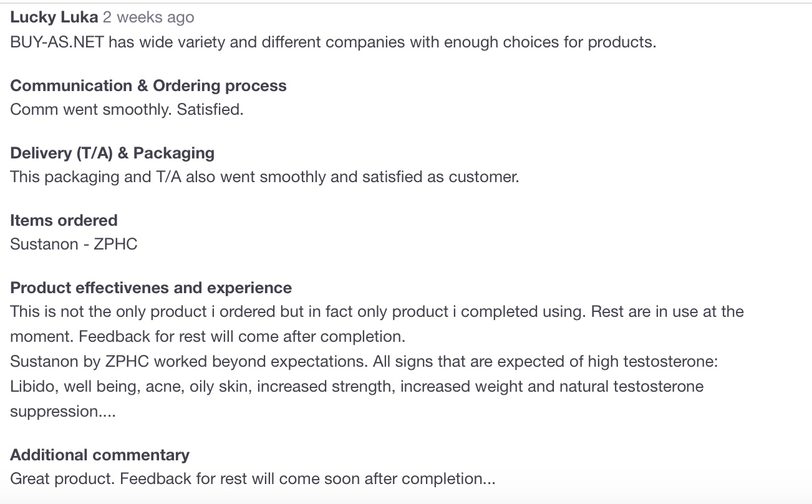Click the line starting "moment. Feedback for rest"
This screenshot has width=812, height=504.
pyautogui.click(x=208, y=337)
